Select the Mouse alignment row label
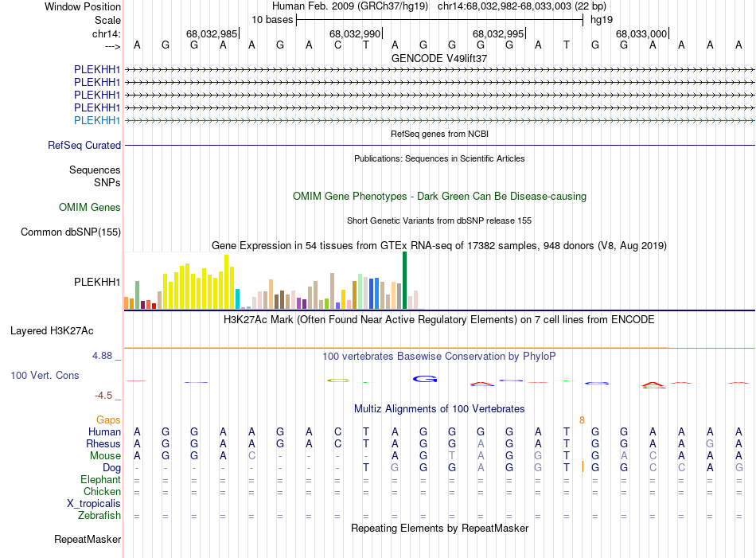The image size is (756, 558). pos(105,456)
